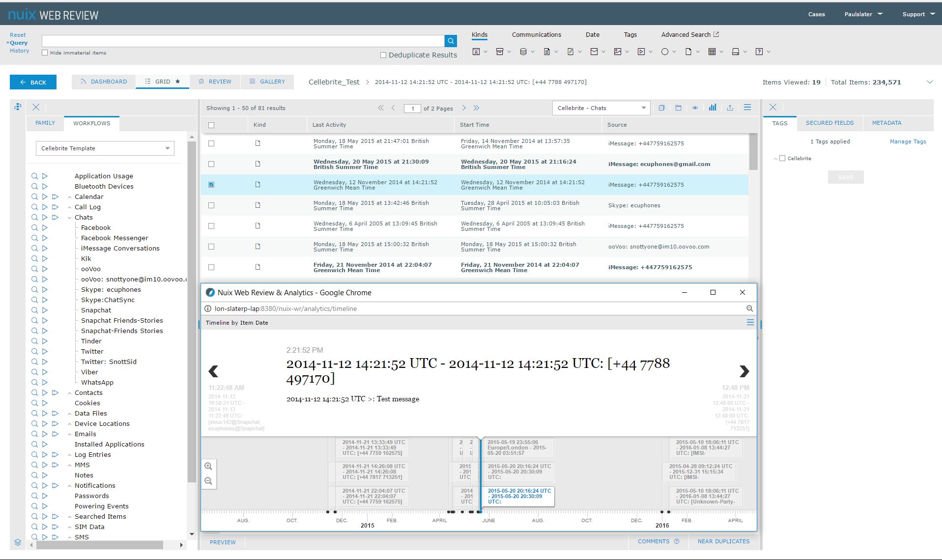Select the database kind filter icon
Screen dimensions: 942x560
click(x=523, y=52)
